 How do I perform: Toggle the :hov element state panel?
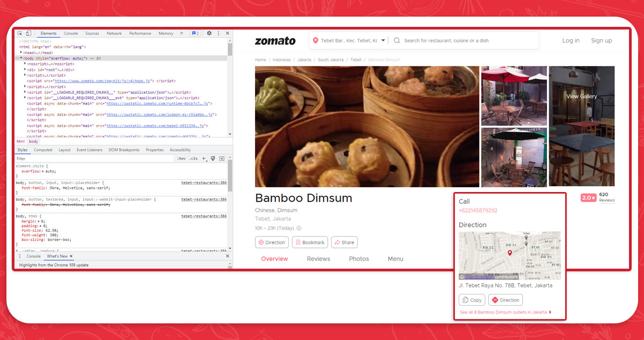181,159
